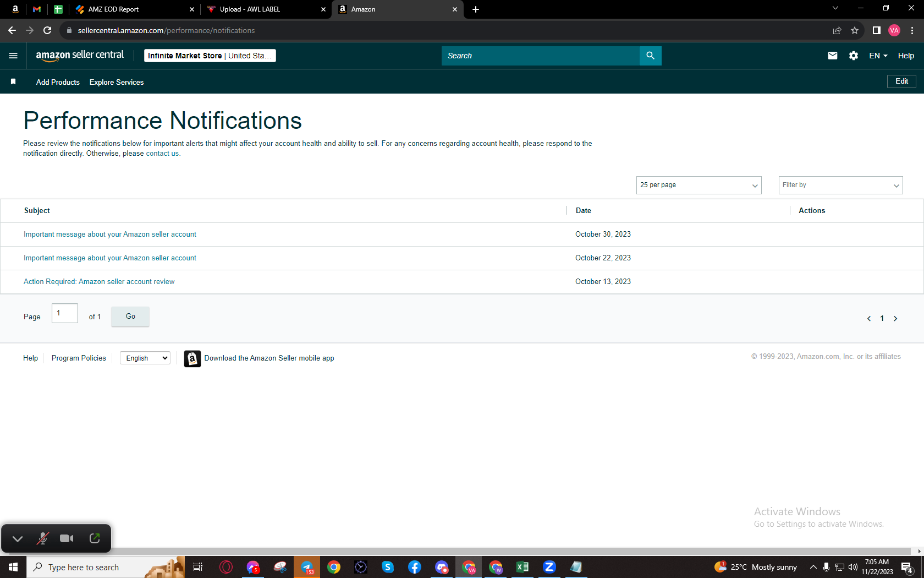
Task: Open the English footer language selector
Action: (x=145, y=358)
